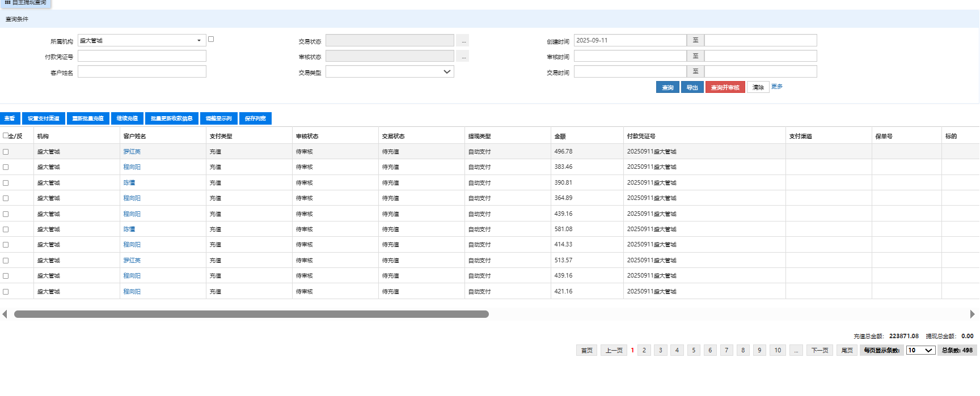Click the right scroll arrow of the table
Screen dimensions: 980x396
(972, 314)
